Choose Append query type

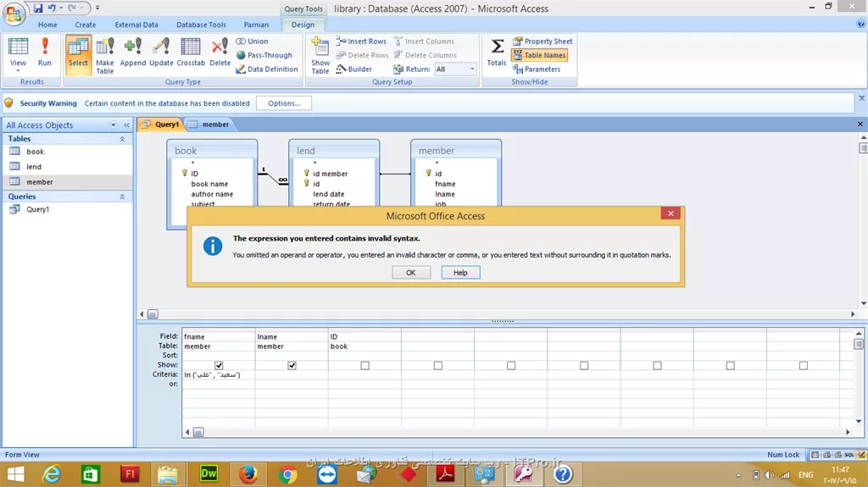click(133, 52)
